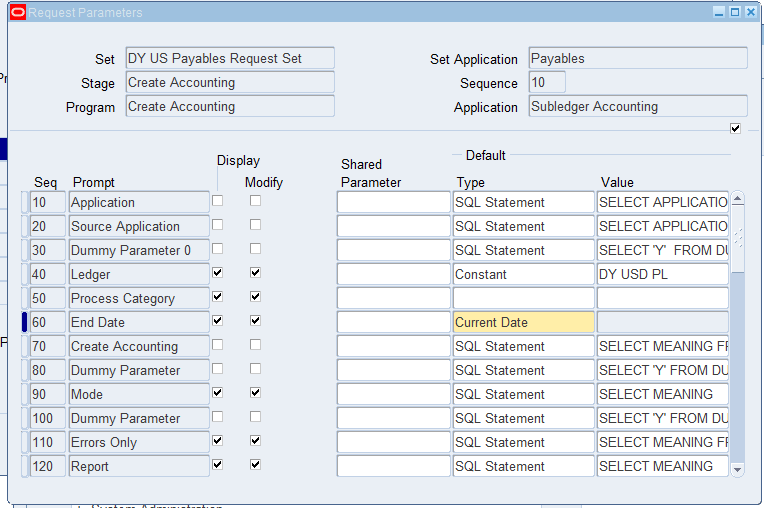Viewport: 764px width, 508px height.
Task: Minimize the Request Parameters window
Action: [719, 12]
